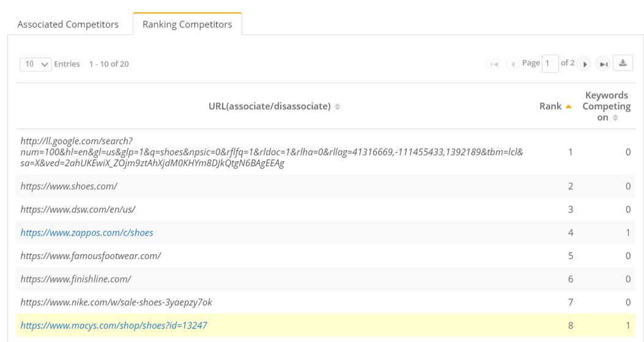Image resolution: width=644 pixels, height=342 pixels.
Task: Click rank 7 cell of nike row
Action: 571,302
